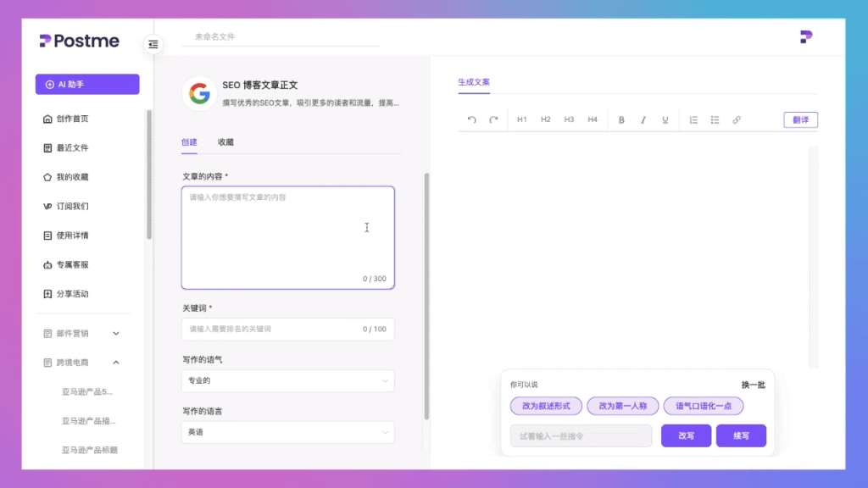The image size is (868, 488).
Task: Open the 写作的语言 dropdown
Action: [x=287, y=432]
